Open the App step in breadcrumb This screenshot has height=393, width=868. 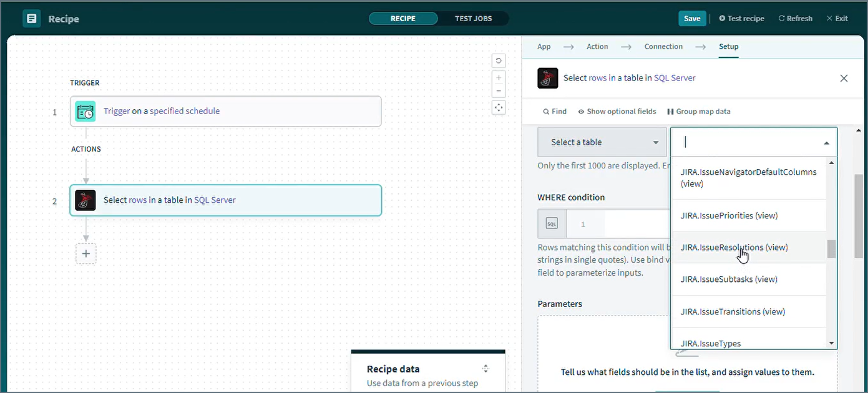tap(544, 47)
